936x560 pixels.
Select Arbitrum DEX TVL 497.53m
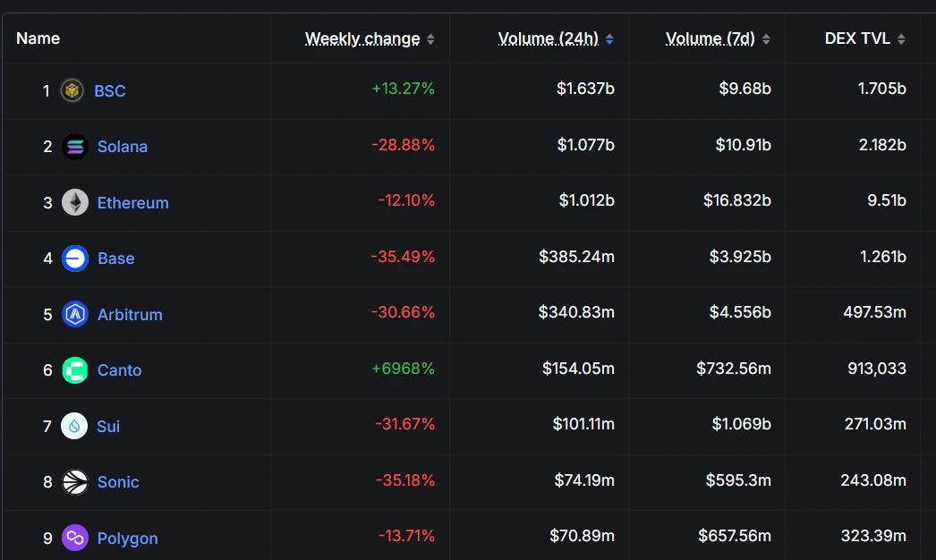(874, 311)
